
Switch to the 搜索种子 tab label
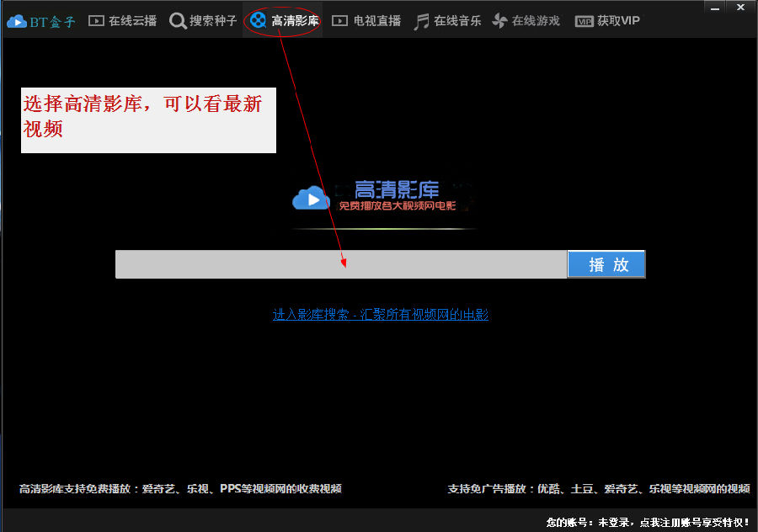pyautogui.click(x=213, y=21)
